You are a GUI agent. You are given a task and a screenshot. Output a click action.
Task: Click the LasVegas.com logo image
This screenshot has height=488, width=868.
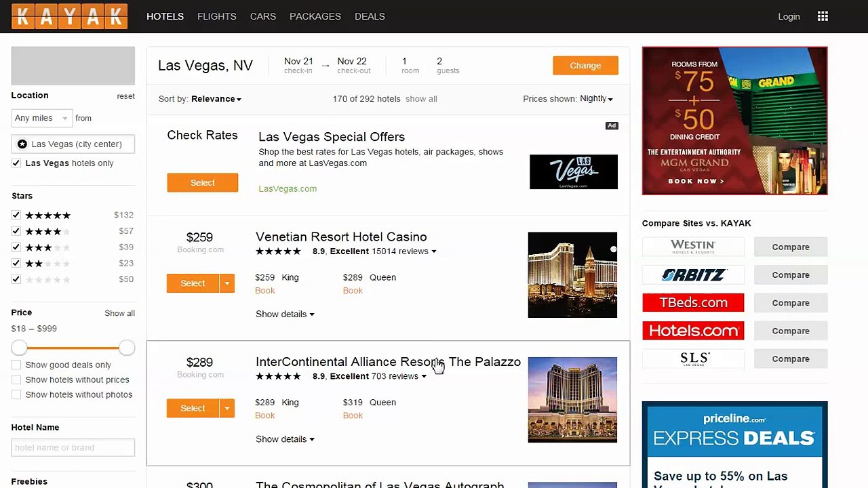pyautogui.click(x=574, y=171)
